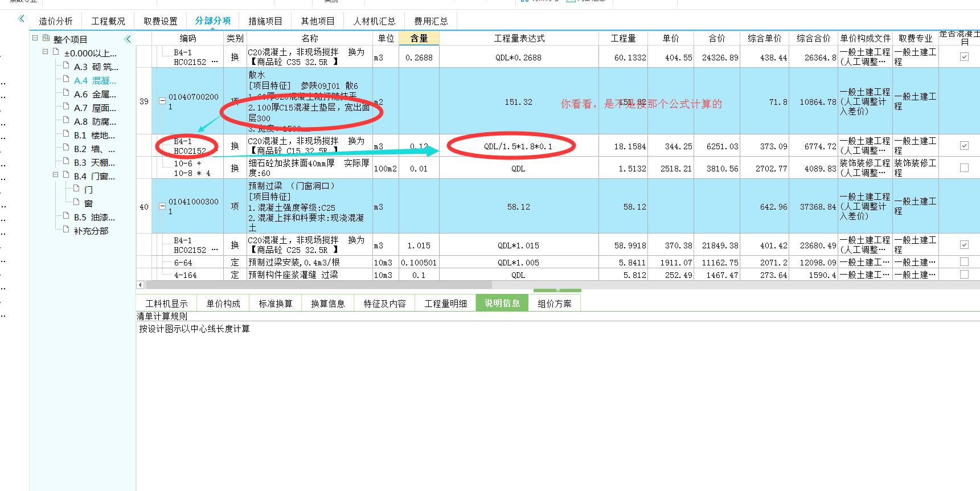
Task: Open ellipsis button in top B4-1 HC02152 code cell
Action: click(x=214, y=62)
